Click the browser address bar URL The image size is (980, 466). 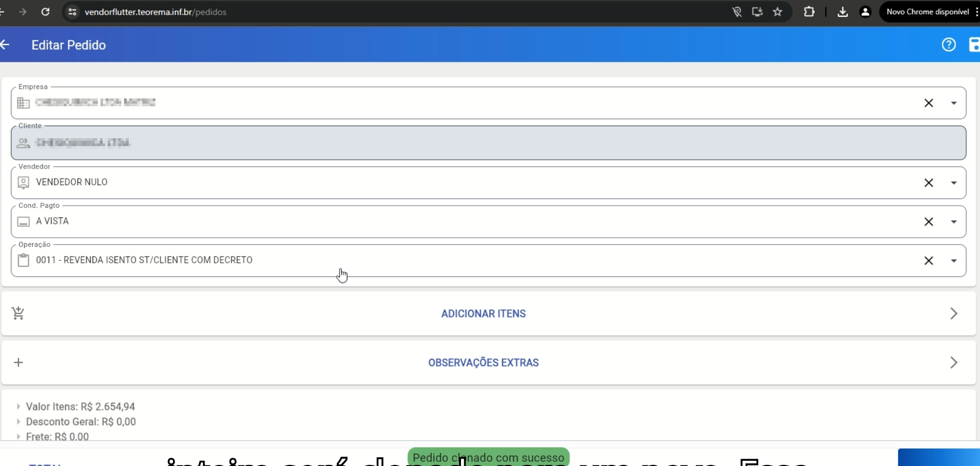click(155, 12)
